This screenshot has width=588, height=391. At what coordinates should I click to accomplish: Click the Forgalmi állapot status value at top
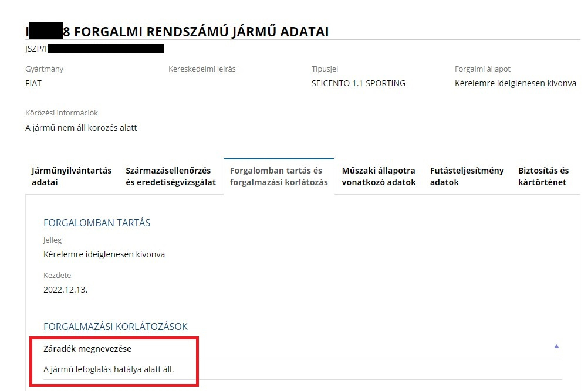(515, 83)
